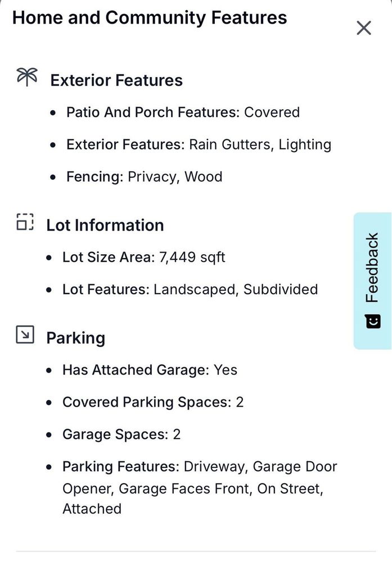Click the word Feedback on the side tab

click(x=372, y=268)
